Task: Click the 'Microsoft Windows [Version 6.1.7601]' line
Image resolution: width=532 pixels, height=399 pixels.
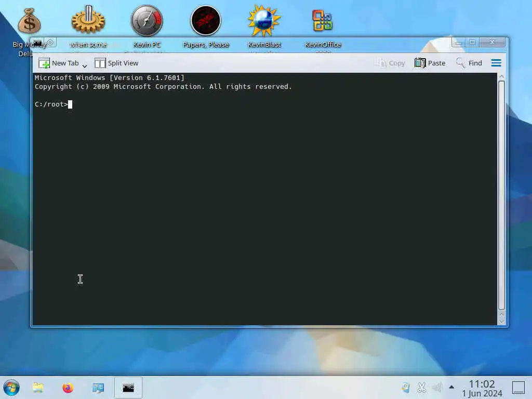Action: (x=109, y=78)
